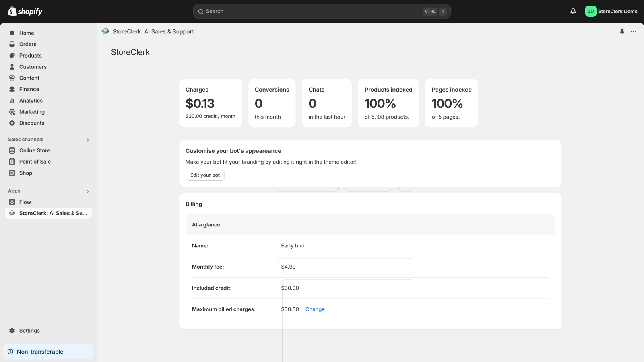The width and height of the screenshot is (644, 362).
Task: Click Change next to maximum billed charges
Action: 315,309
